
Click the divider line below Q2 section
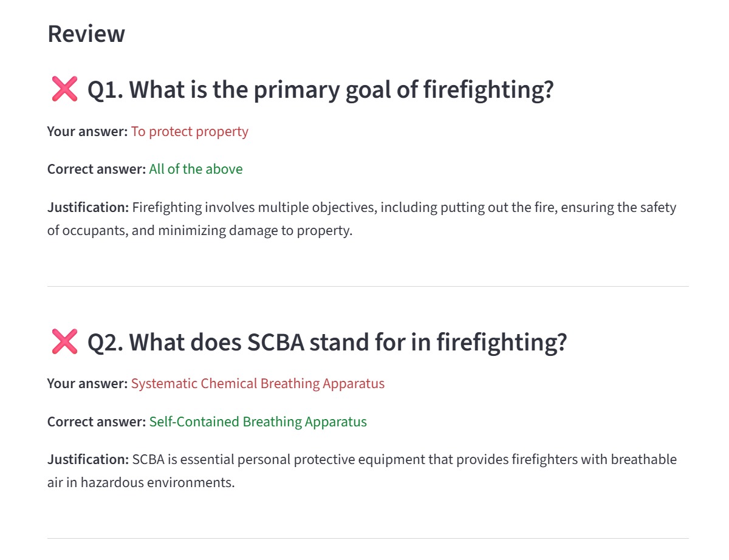pyautogui.click(x=368, y=538)
